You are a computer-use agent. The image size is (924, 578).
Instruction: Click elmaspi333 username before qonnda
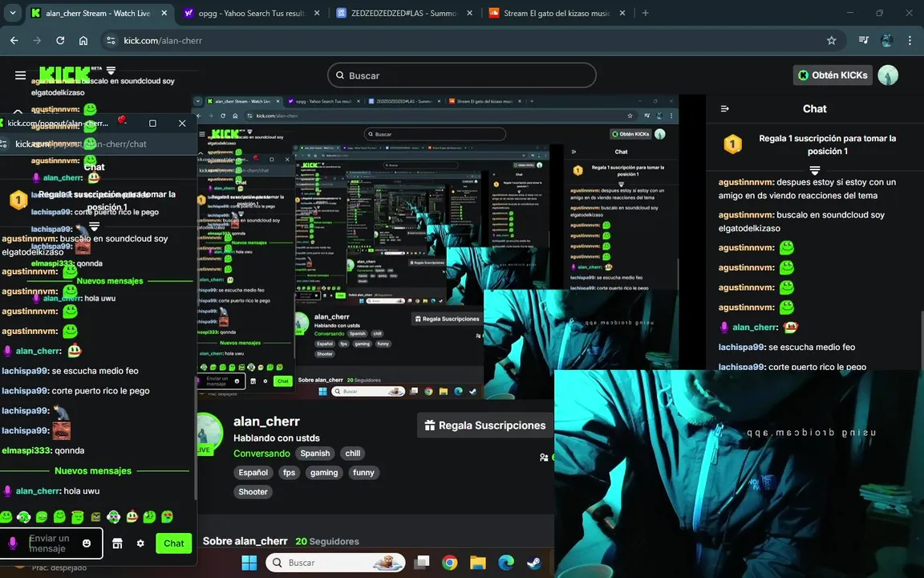(x=26, y=450)
